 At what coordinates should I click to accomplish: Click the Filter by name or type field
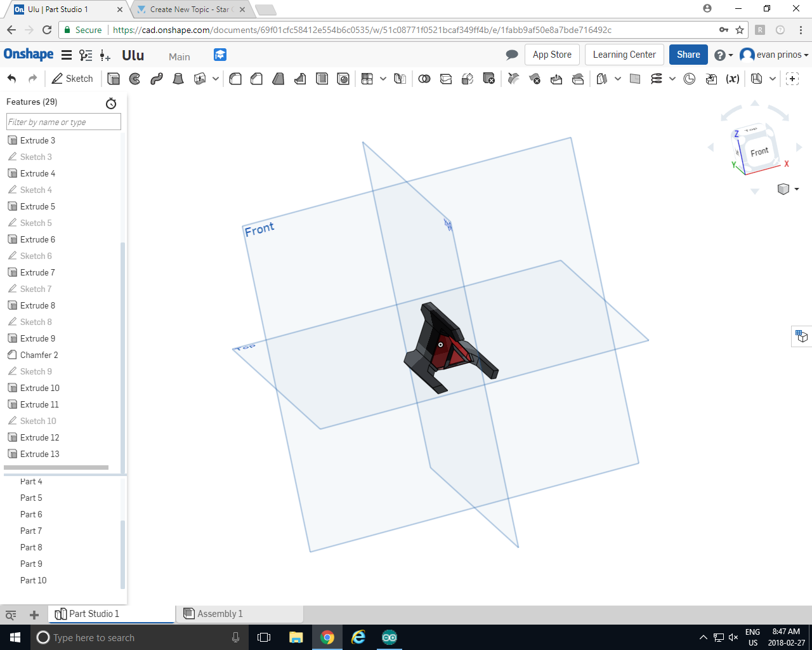pyautogui.click(x=63, y=122)
